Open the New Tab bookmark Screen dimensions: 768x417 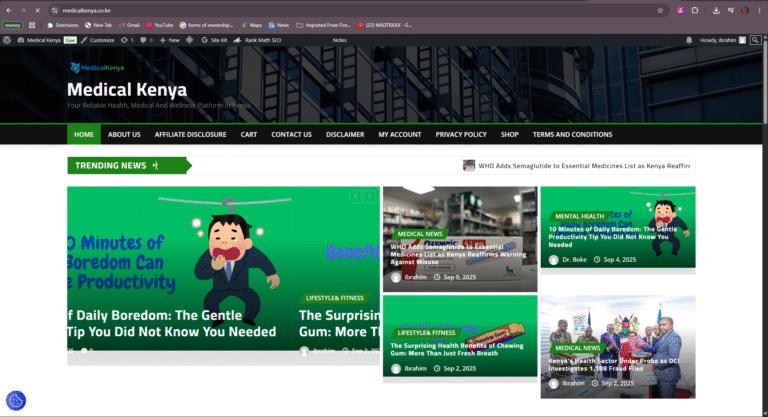point(98,25)
